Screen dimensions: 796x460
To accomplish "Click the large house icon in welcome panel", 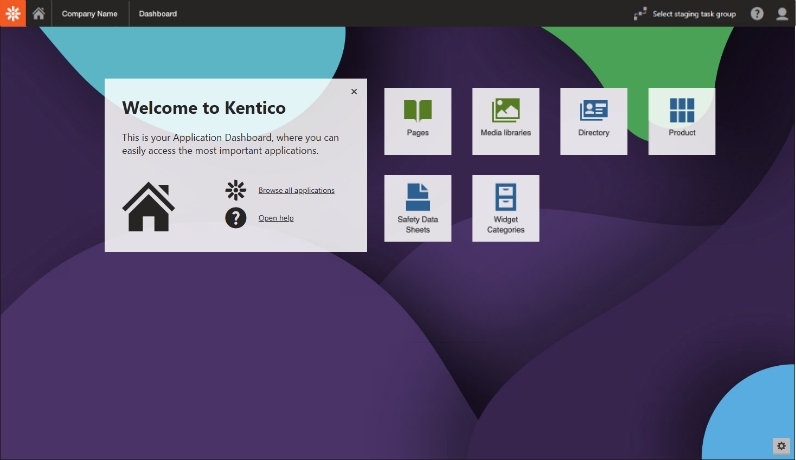I will click(149, 207).
